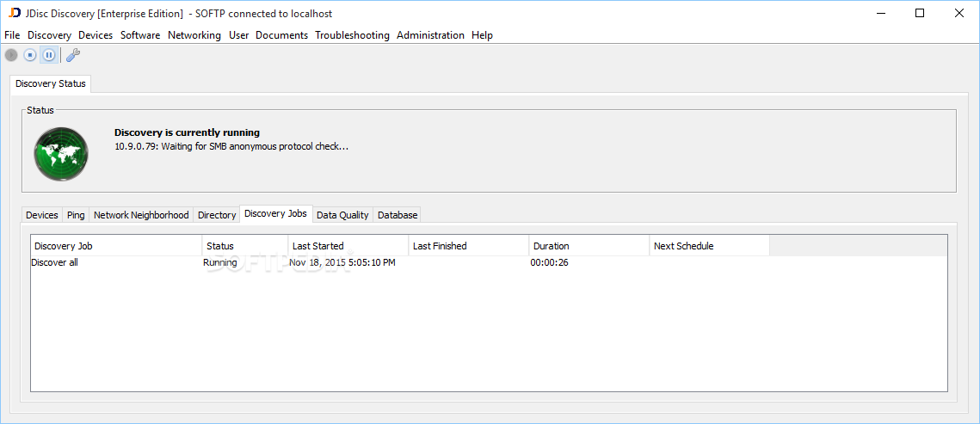Open the File menu
The image size is (980, 424).
(x=12, y=35)
